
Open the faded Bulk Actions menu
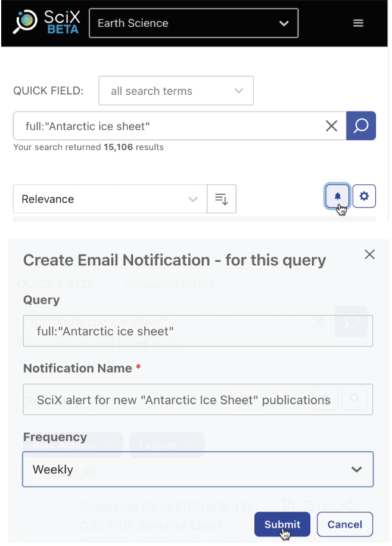(73, 445)
